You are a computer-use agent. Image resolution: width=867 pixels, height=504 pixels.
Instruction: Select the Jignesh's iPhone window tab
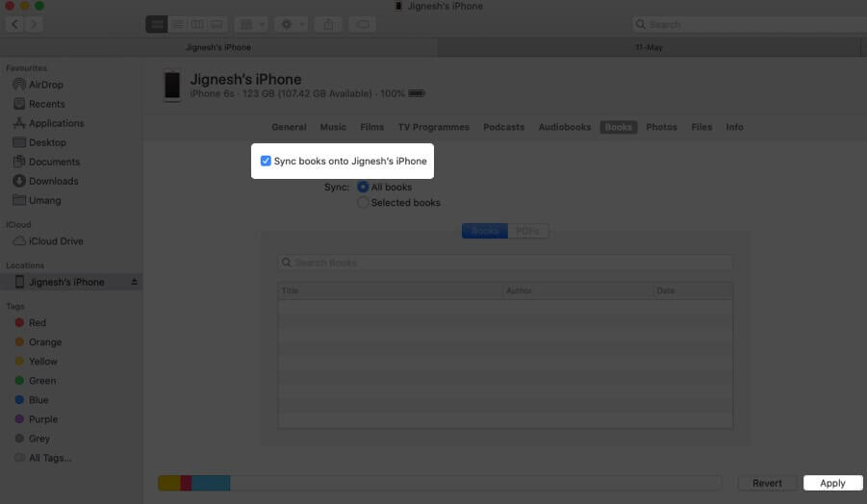(x=218, y=47)
